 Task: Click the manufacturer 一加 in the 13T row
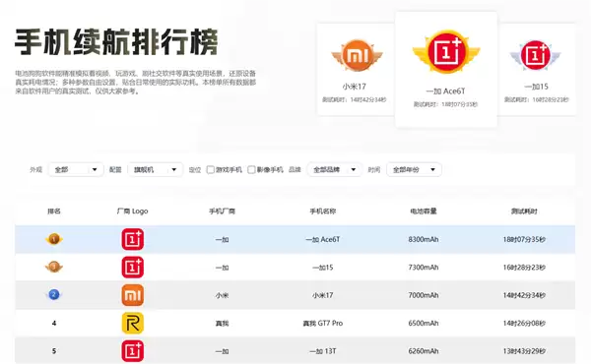point(222,351)
